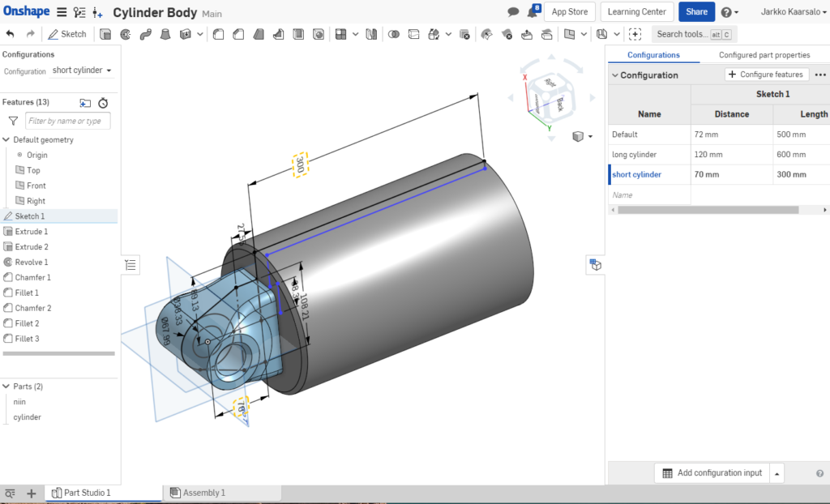Select the Boolean tool
This screenshot has height=504, width=830.
(394, 34)
